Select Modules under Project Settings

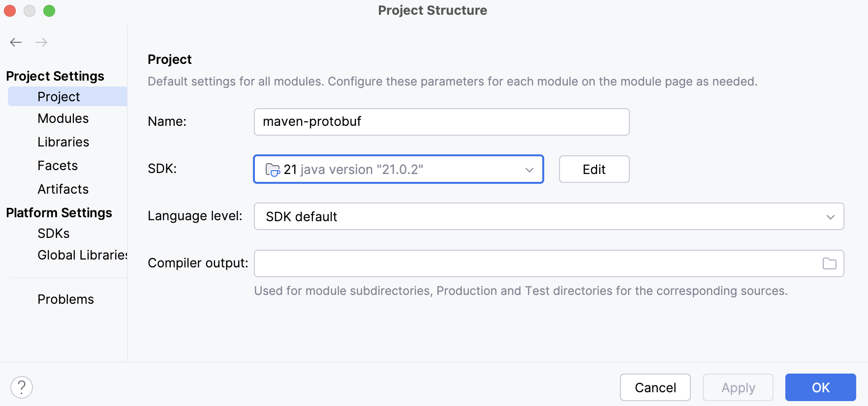[63, 118]
